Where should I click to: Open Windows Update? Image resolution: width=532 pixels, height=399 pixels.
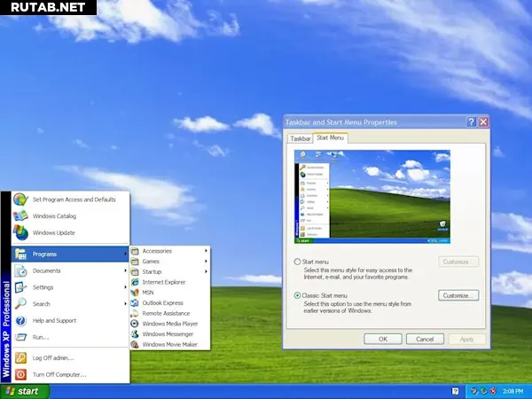click(53, 233)
